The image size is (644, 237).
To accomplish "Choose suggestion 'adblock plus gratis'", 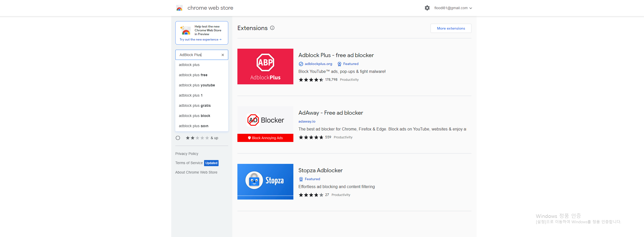I will [x=202, y=106].
